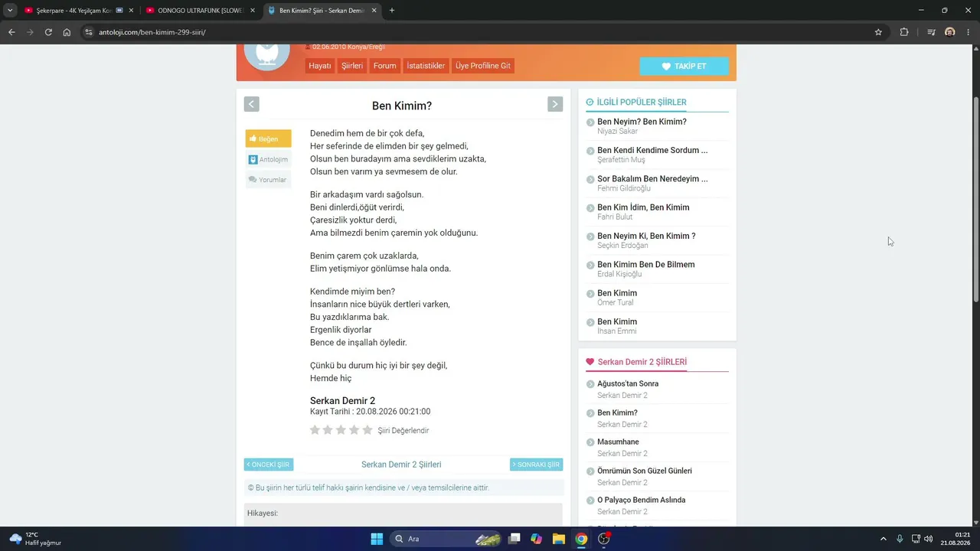
Task: Add poem to Antolojim
Action: (268, 159)
